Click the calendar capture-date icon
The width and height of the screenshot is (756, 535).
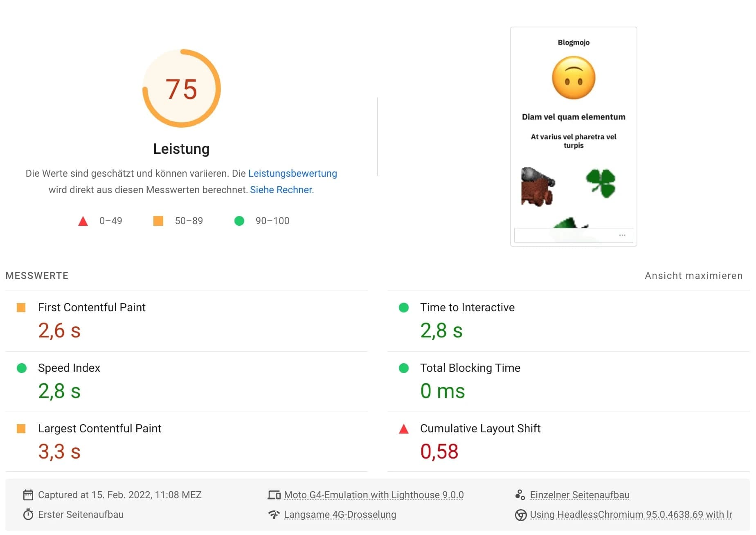[x=28, y=495]
